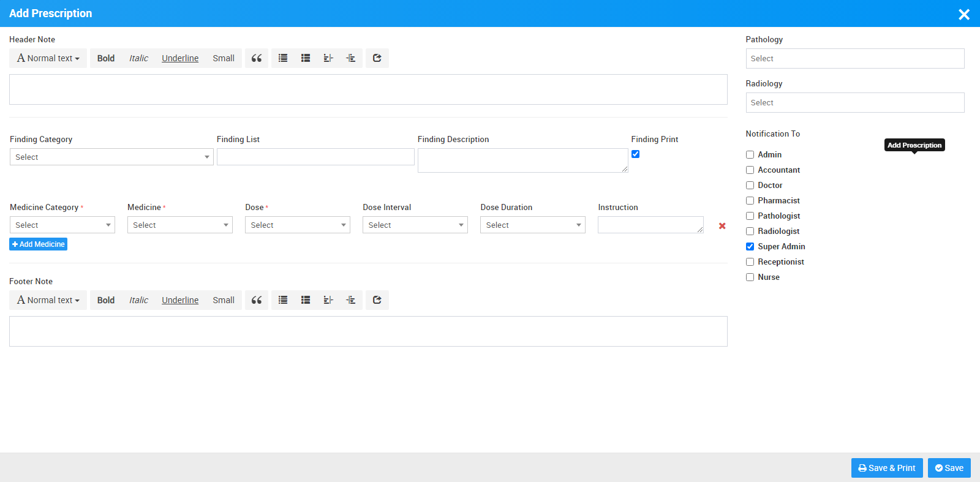This screenshot has height=482, width=980.
Task: Open Pathology select field
Action: coord(855,59)
